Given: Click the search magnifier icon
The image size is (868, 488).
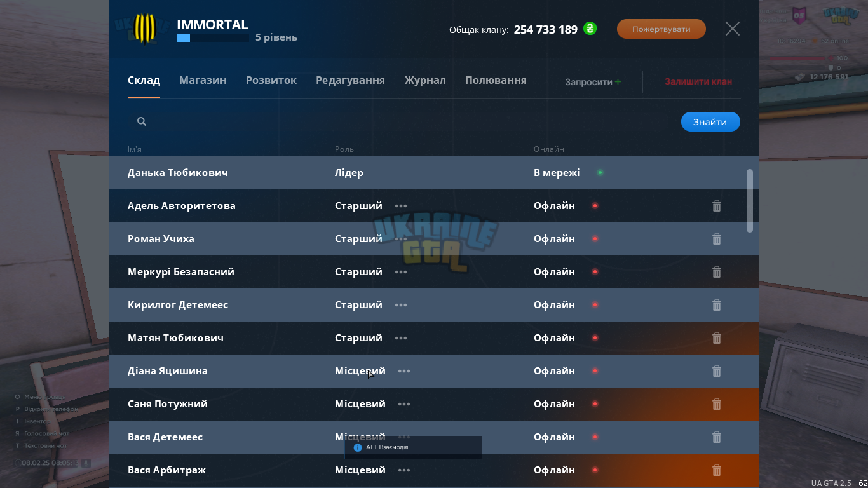Looking at the screenshot, I should tap(142, 121).
